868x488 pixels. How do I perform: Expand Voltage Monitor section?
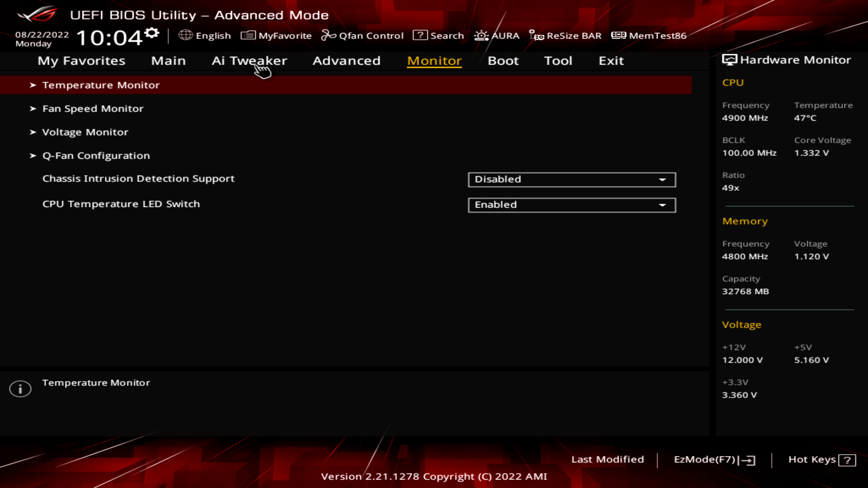(x=85, y=132)
